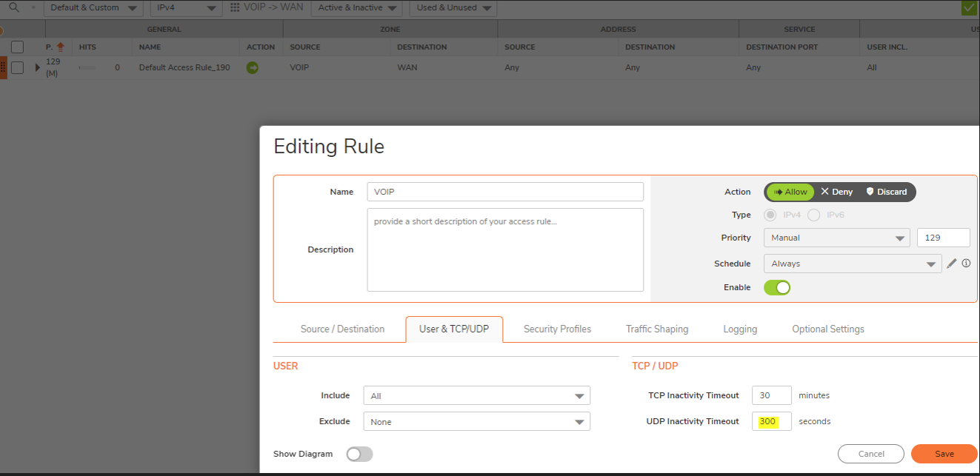Toggle the Show Diagram switch
This screenshot has width=980, height=476.
click(359, 454)
